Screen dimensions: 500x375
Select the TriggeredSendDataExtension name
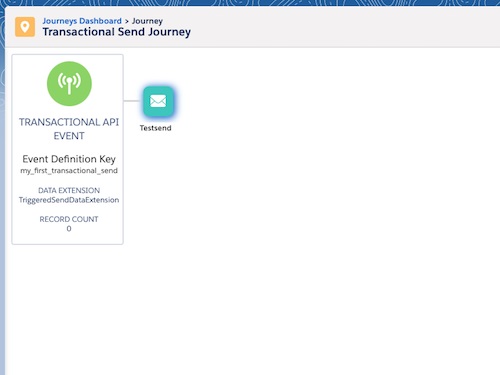[69, 200]
